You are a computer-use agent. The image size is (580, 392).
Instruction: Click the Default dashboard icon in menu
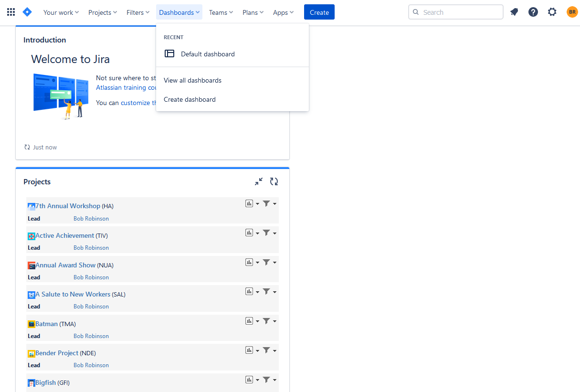click(x=169, y=54)
